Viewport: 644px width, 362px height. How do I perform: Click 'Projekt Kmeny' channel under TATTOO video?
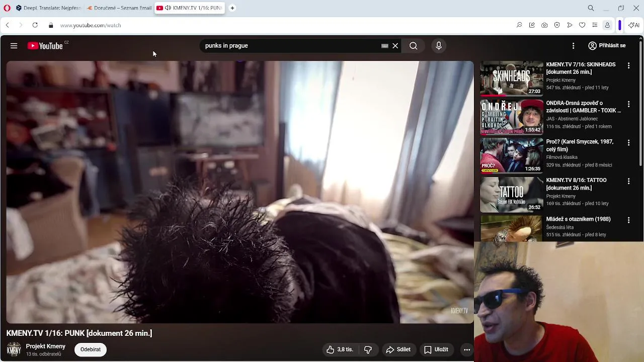561,196
